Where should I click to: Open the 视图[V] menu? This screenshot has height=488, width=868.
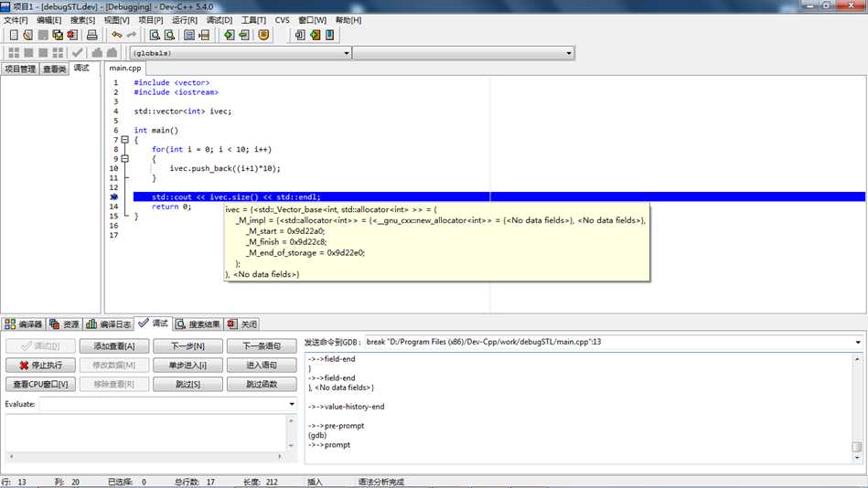[117, 20]
